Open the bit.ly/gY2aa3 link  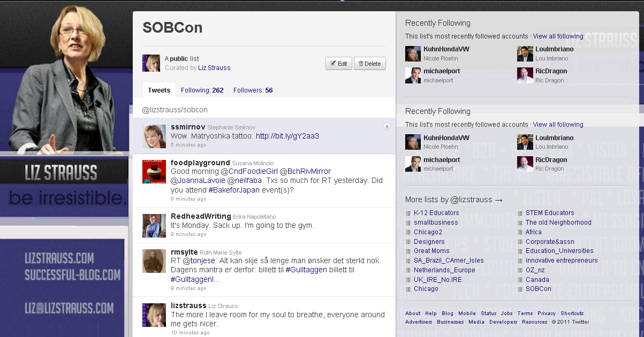click(x=287, y=136)
